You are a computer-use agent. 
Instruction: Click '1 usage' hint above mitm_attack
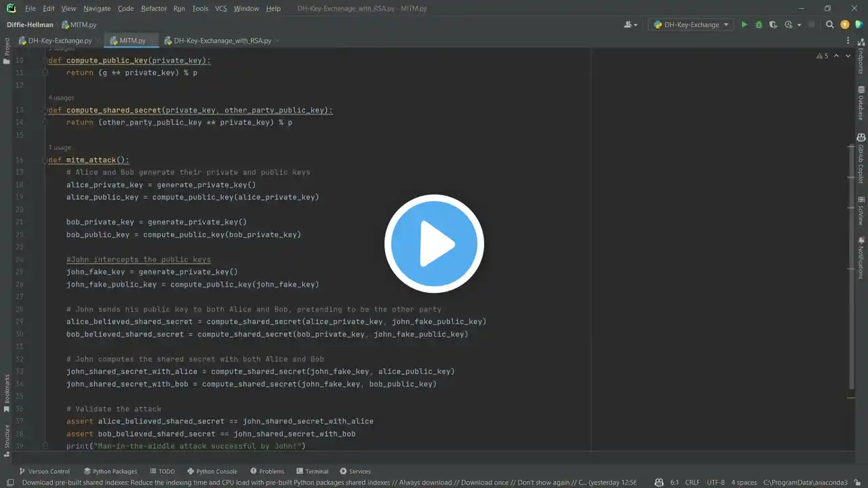(x=60, y=148)
